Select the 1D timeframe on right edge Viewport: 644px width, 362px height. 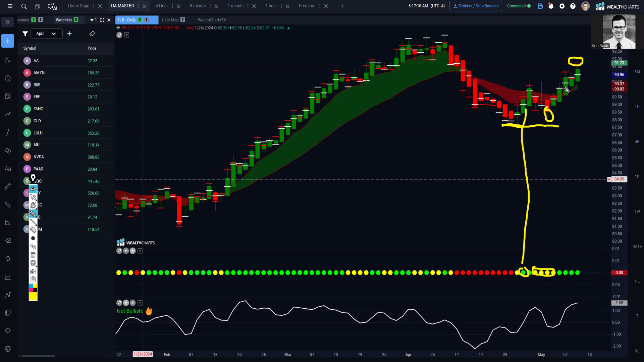[637, 177]
